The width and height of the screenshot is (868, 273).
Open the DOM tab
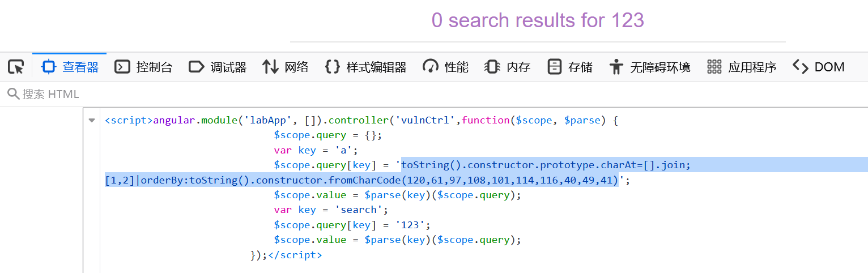coord(818,67)
